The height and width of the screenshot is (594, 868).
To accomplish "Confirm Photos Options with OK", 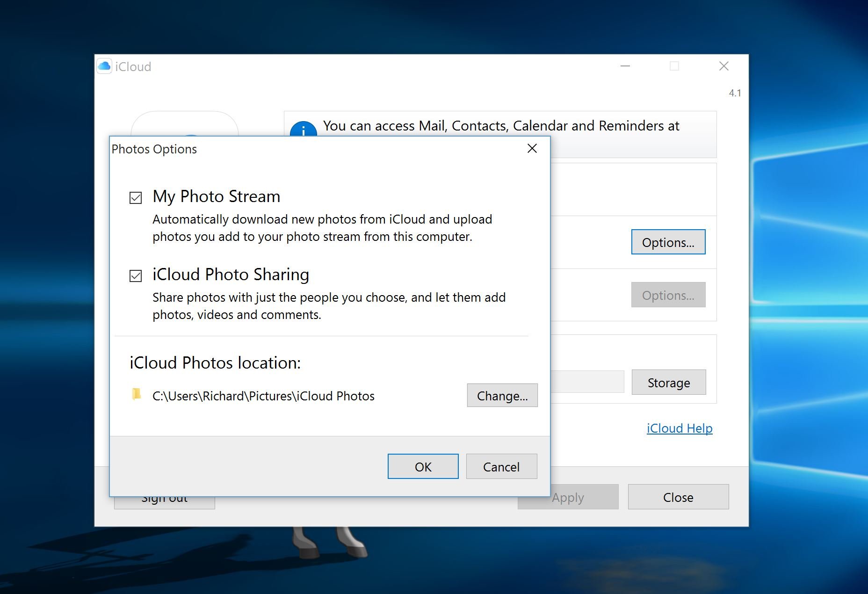I will pos(423,466).
